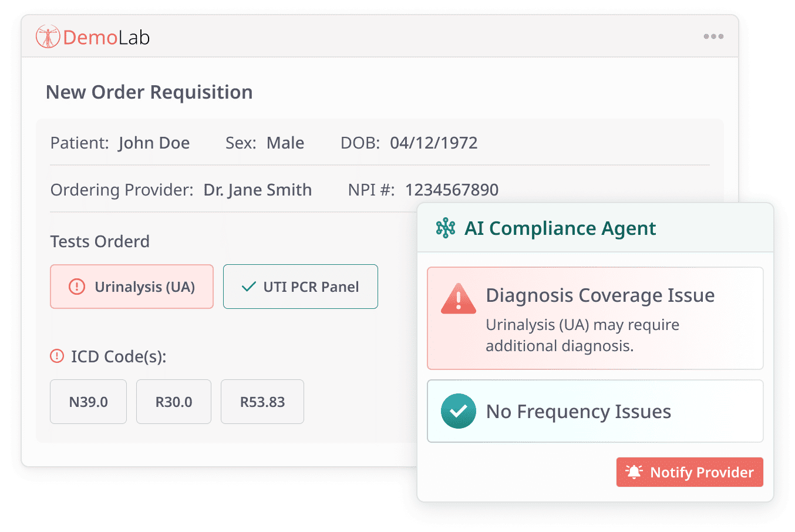The height and width of the screenshot is (532, 795).
Task: Click the AI Compliance Agent network icon
Action: 446,228
